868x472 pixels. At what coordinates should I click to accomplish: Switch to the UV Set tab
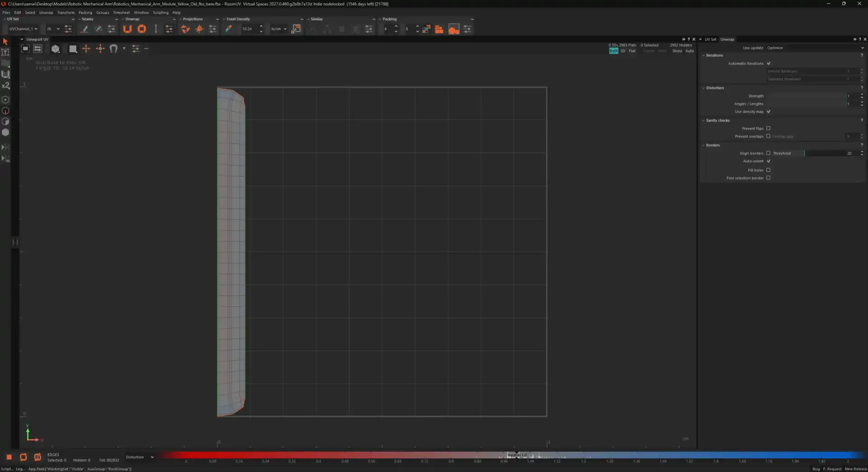[710, 39]
